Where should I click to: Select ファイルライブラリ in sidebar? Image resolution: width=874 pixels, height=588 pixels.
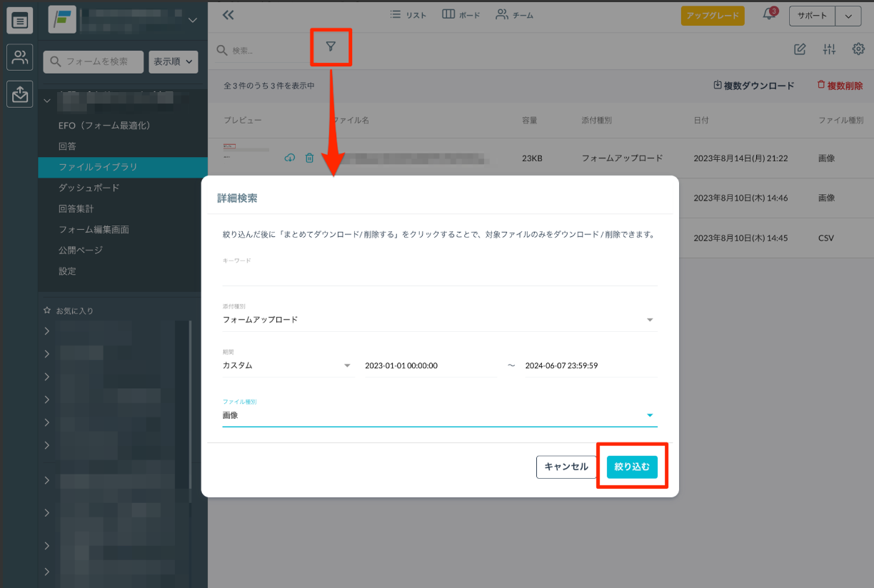[98, 167]
